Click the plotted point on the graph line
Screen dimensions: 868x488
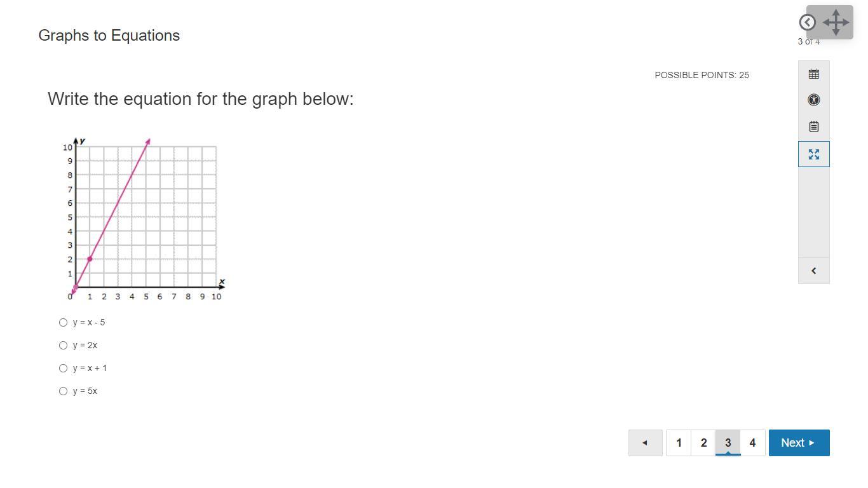(90, 259)
